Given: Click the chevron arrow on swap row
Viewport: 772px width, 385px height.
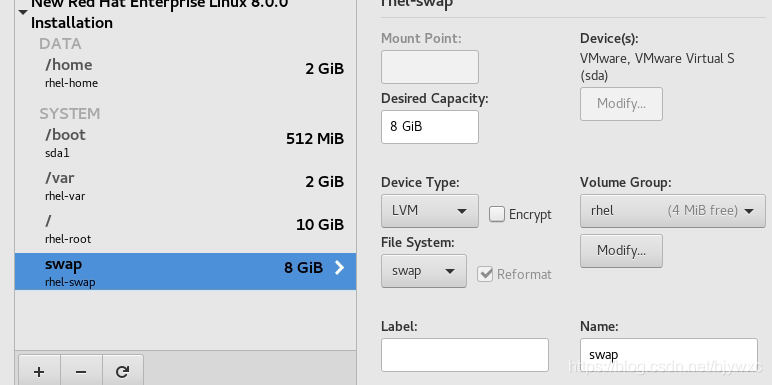Looking at the screenshot, I should [x=339, y=267].
